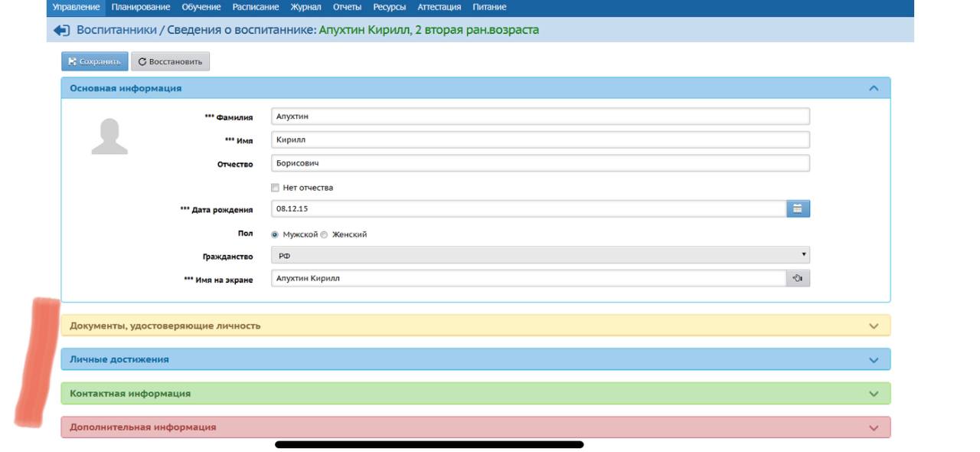
Task: Tick the Нет отчества checkbox
Action: point(276,188)
